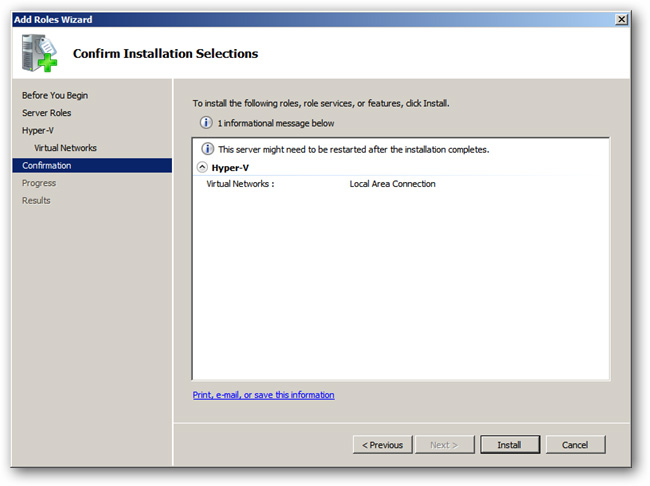Image resolution: width=650 pixels, height=486 pixels.
Task: Open Print, e-mail, or save this information link
Action: pyautogui.click(x=263, y=395)
